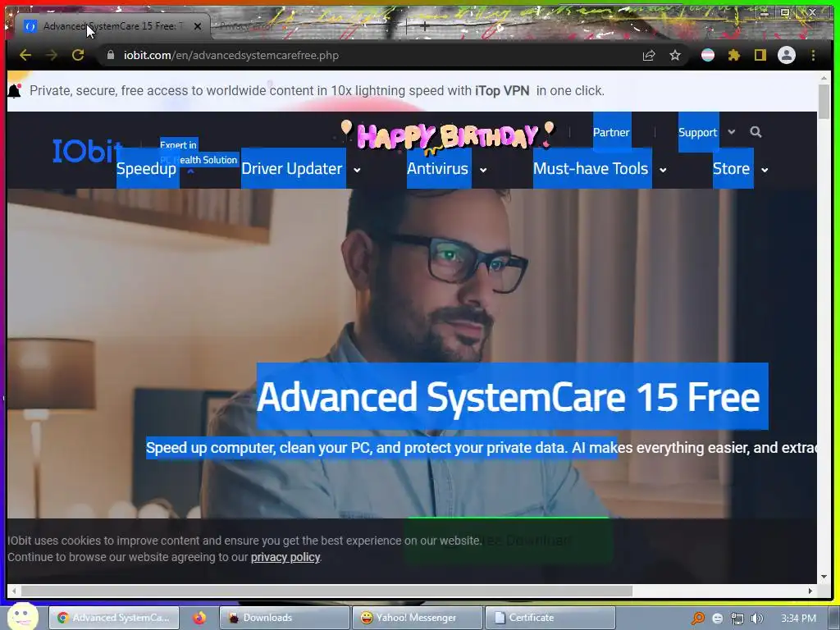This screenshot has height=630, width=840.
Task: Open the Driver Updater menu
Action: [x=292, y=169]
